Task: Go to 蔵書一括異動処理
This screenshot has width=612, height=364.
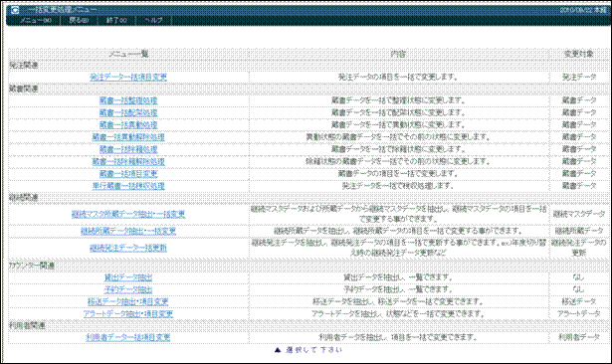Action: coord(128,125)
